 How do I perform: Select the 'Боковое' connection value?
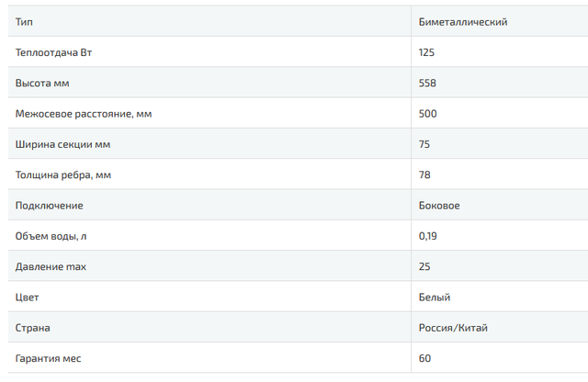(x=439, y=205)
